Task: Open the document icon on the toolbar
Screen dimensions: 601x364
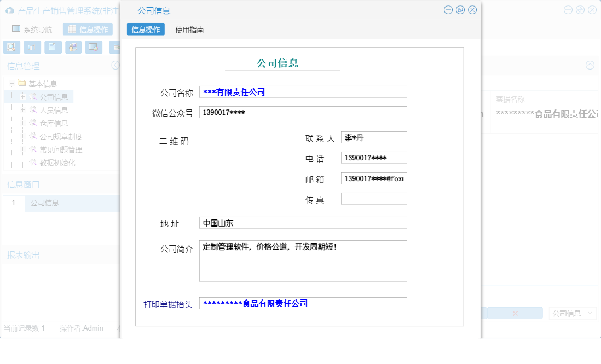Action: tap(53, 47)
